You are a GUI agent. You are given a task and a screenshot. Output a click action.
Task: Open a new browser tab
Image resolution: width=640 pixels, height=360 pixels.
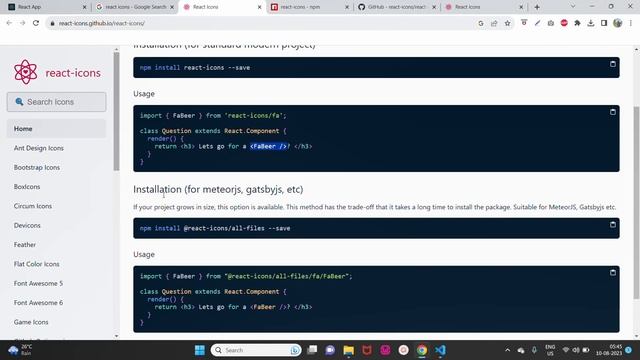click(x=537, y=7)
